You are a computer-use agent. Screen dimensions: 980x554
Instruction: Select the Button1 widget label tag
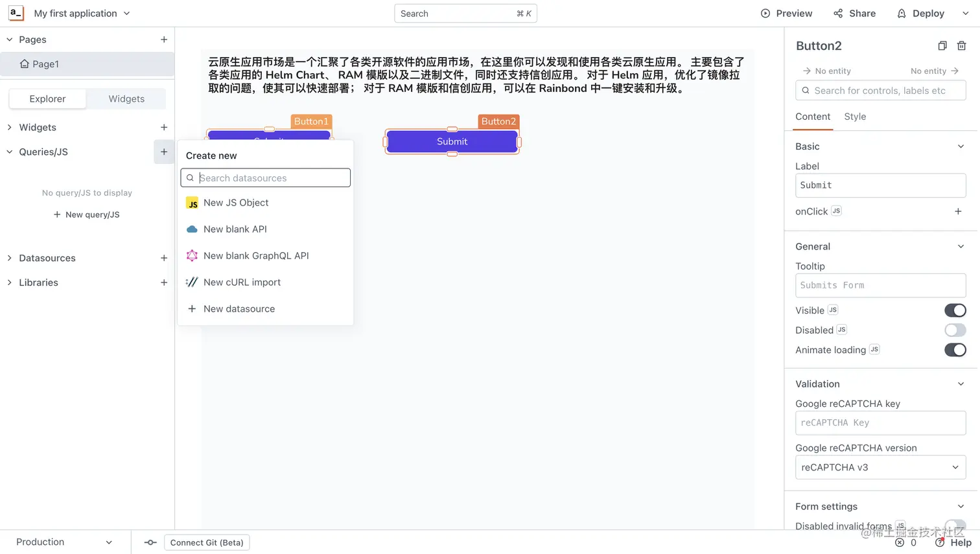311,121
